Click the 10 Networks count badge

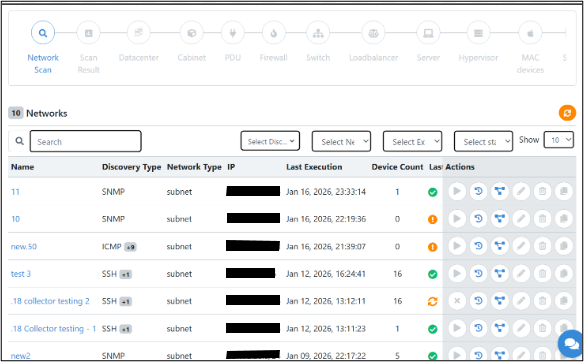16,113
